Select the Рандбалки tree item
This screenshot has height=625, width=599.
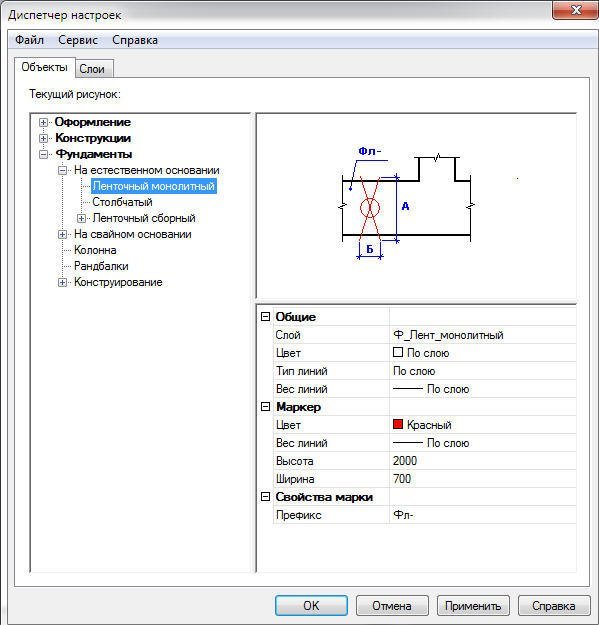[101, 266]
